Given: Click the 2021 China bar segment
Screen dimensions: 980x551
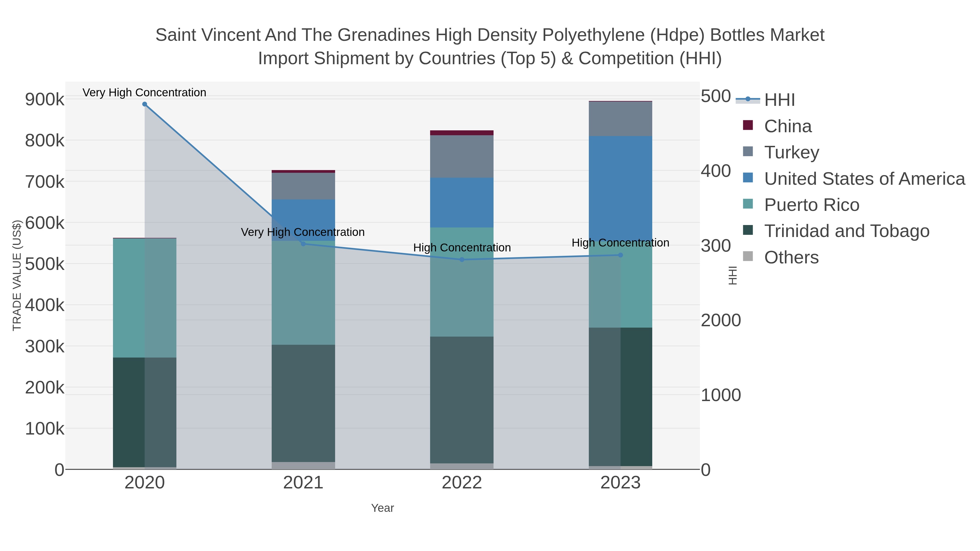Looking at the screenshot, I should (x=303, y=171).
